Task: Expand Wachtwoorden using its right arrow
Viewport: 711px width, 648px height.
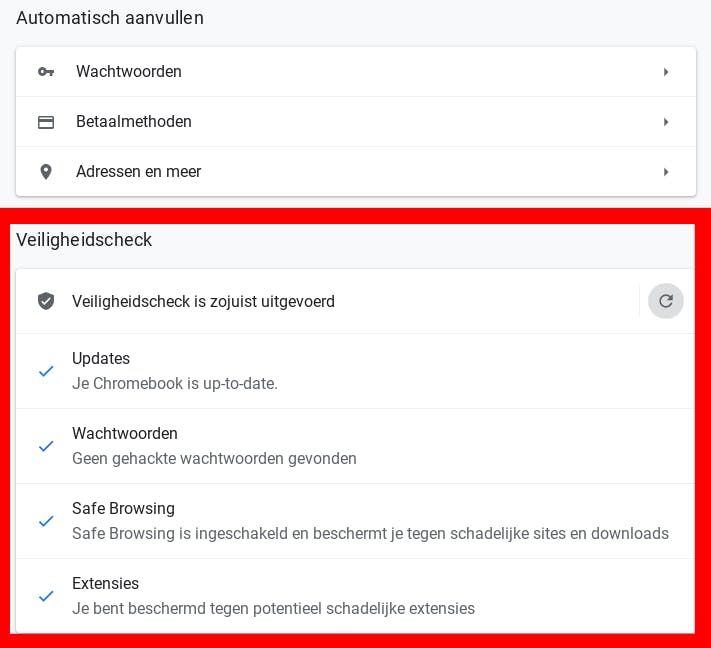Action: point(666,72)
